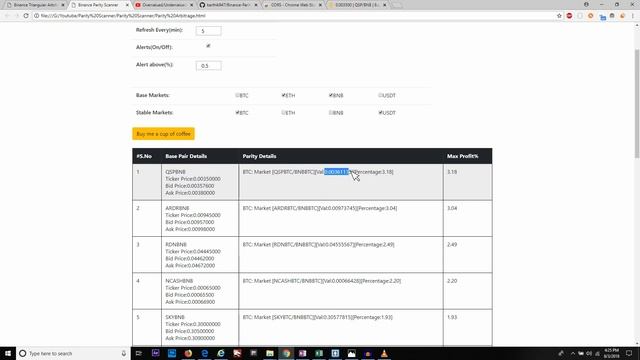Bookmark this page with the star icon
This screenshot has height=360, width=640.
[559, 16]
